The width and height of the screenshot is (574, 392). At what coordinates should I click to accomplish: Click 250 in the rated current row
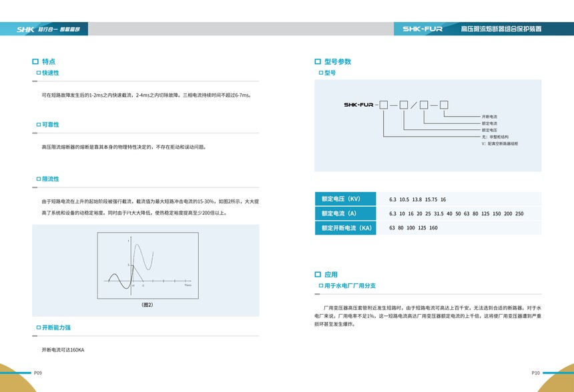(519, 213)
